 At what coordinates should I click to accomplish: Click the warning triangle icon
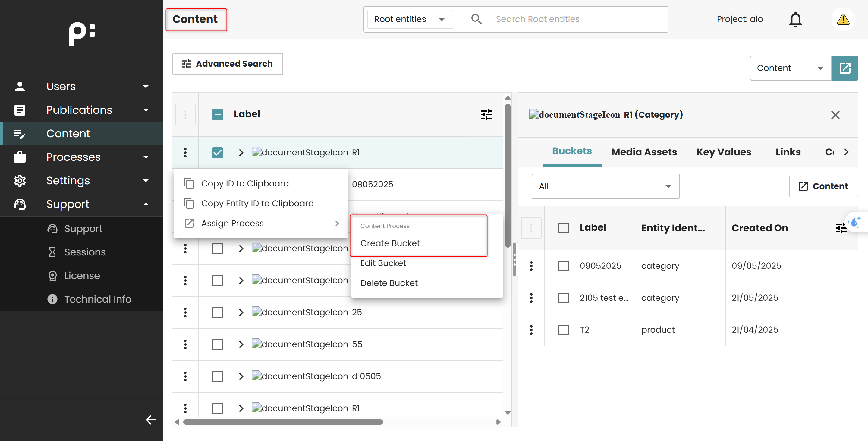843,19
